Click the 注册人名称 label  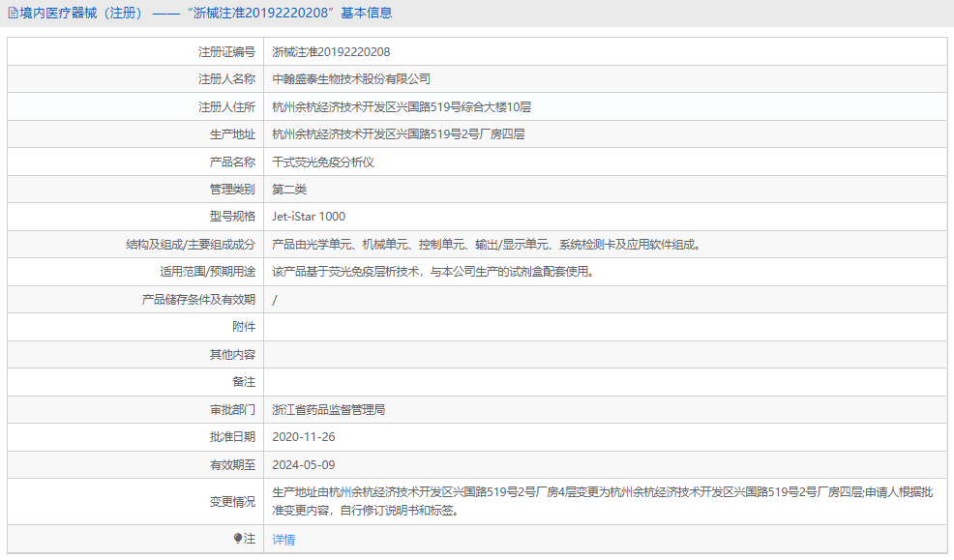[227, 79]
